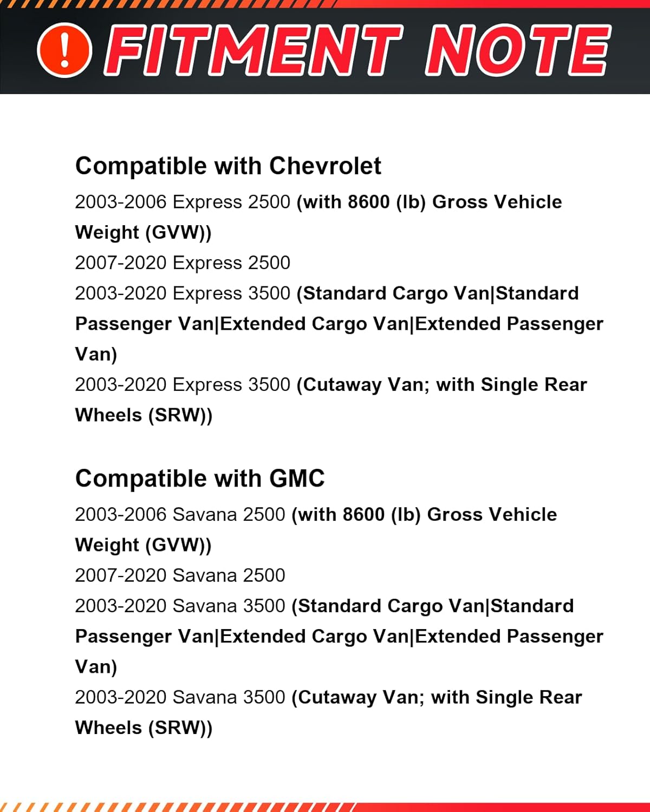Screen dimensions: 650x812
Task: Select the Compatible with Chevrolet heading
Action: 228,166
